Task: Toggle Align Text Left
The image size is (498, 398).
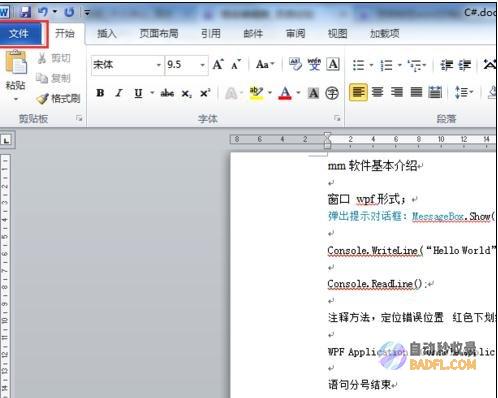Action: click(x=358, y=92)
